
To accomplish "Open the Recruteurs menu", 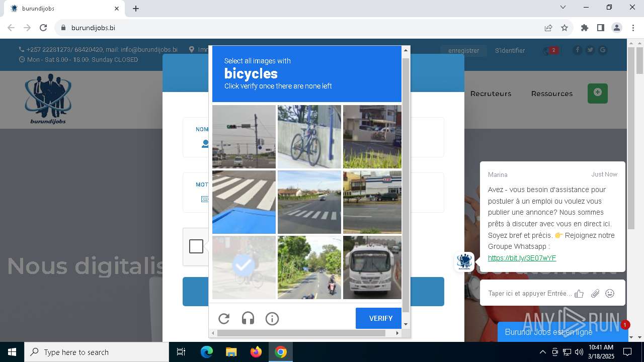I will tap(491, 94).
